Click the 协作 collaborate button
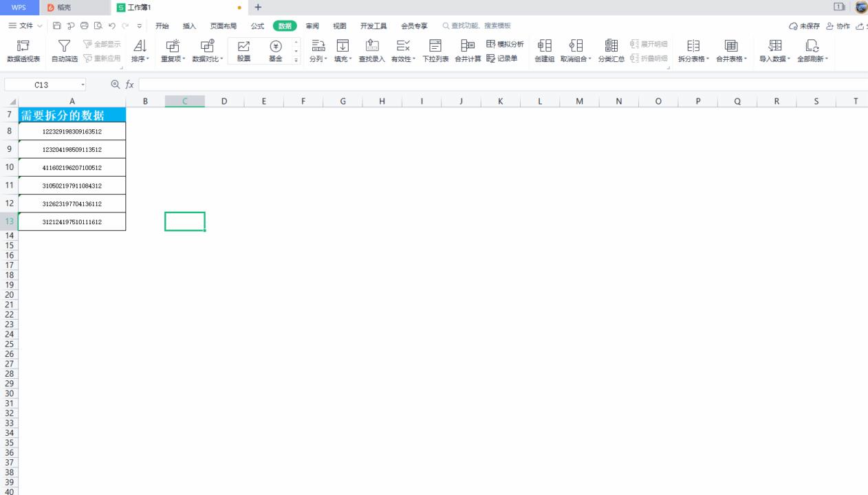868x495 pixels. pos(838,26)
